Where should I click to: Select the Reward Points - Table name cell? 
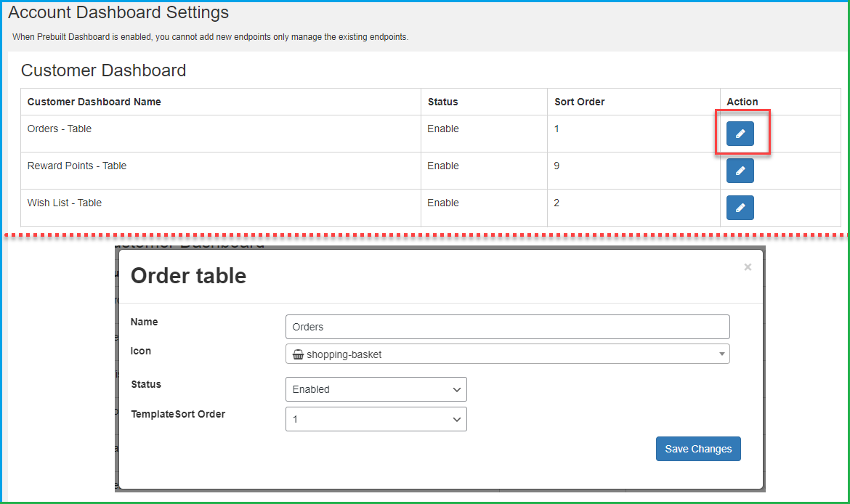(x=77, y=166)
